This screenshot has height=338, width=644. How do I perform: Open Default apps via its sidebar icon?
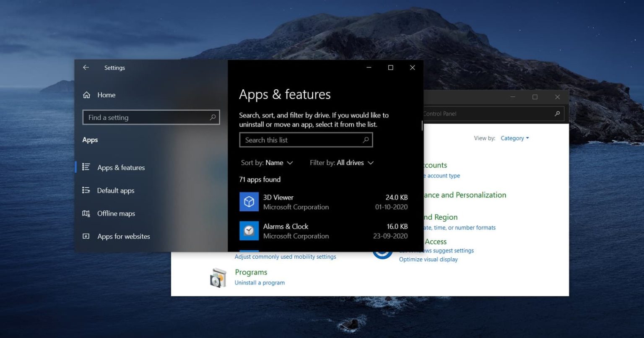pos(86,190)
